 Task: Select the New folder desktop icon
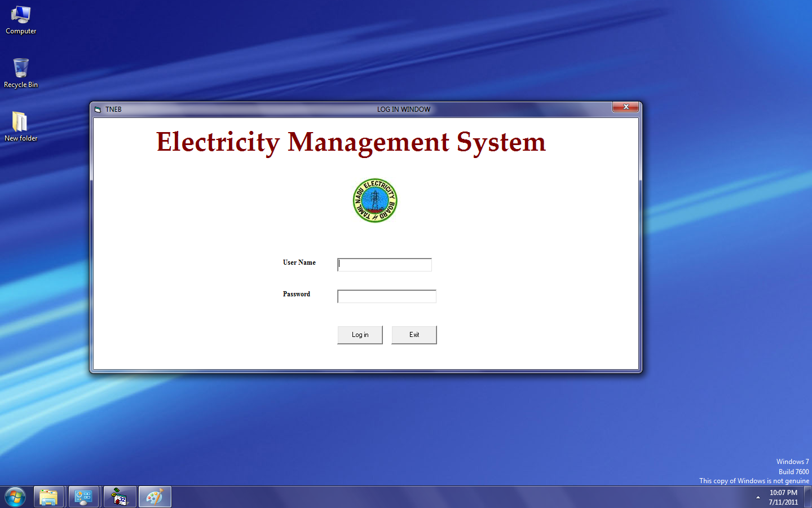[x=21, y=126]
